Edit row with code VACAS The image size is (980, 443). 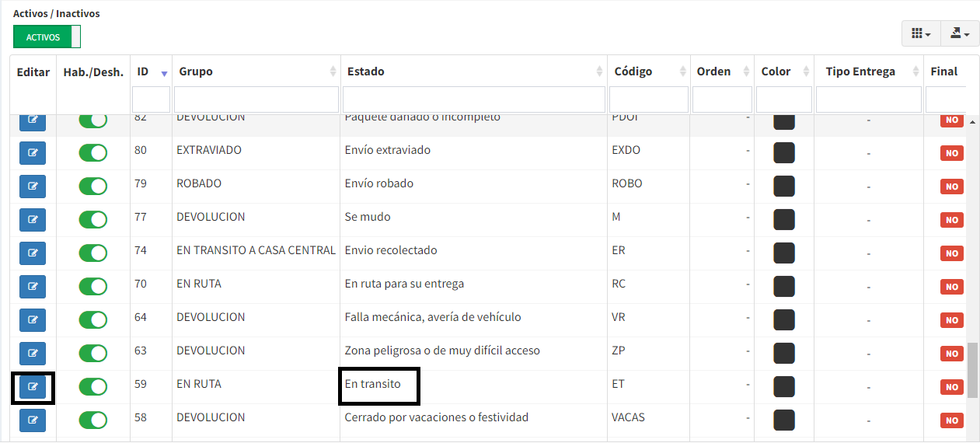(x=33, y=420)
